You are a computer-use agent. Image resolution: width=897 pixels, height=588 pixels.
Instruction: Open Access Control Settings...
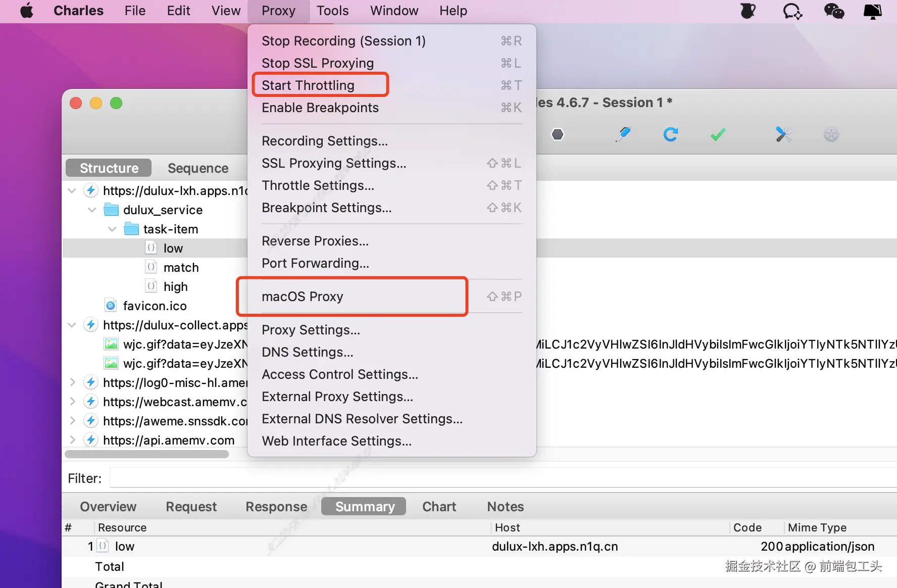(x=392, y=374)
